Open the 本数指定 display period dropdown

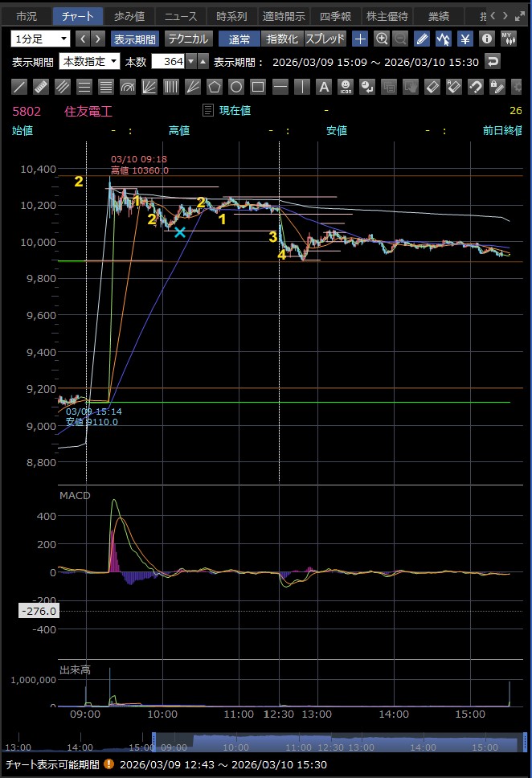click(90, 61)
